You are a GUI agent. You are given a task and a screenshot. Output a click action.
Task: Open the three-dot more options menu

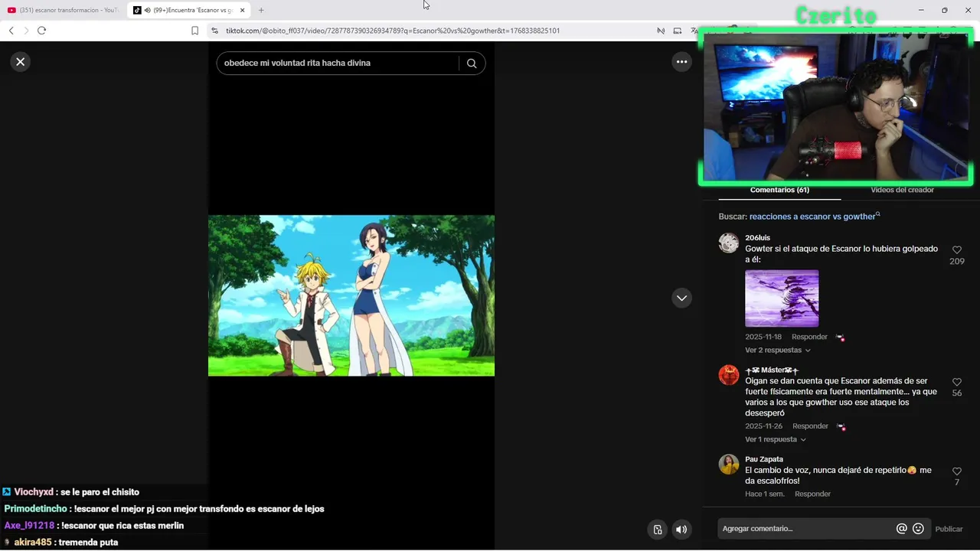tap(681, 62)
